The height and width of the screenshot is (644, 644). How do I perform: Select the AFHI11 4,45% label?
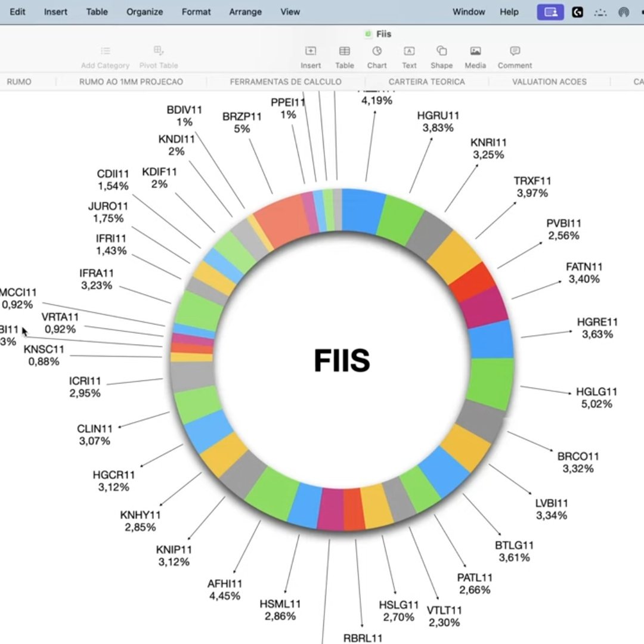click(225, 590)
